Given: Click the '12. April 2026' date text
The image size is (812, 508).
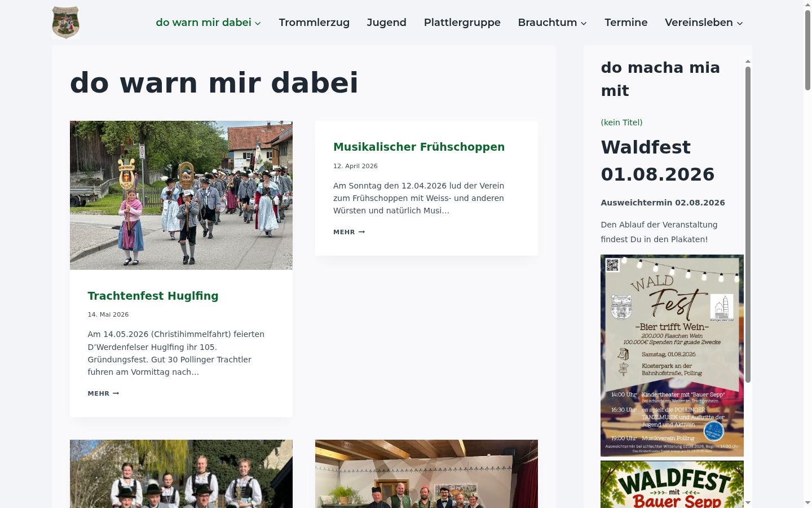Looking at the screenshot, I should click(355, 166).
